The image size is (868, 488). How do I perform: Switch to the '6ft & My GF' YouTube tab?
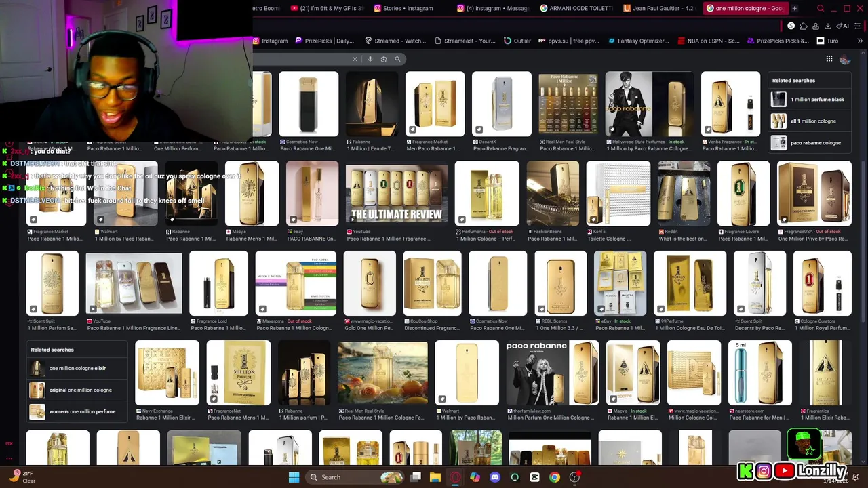pyautogui.click(x=327, y=8)
